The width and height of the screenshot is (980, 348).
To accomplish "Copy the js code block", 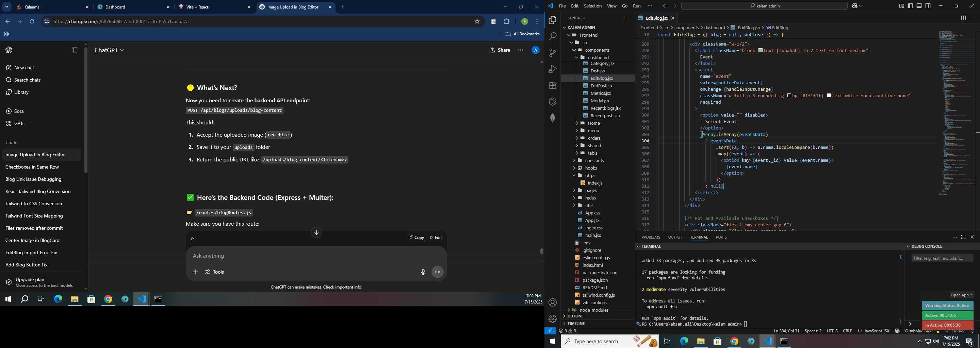I will (416, 238).
